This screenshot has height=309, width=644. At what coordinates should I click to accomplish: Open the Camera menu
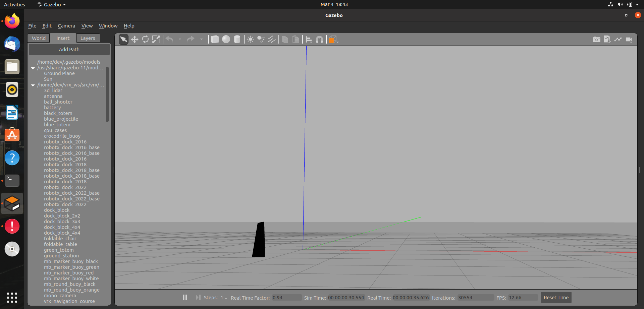(66, 26)
